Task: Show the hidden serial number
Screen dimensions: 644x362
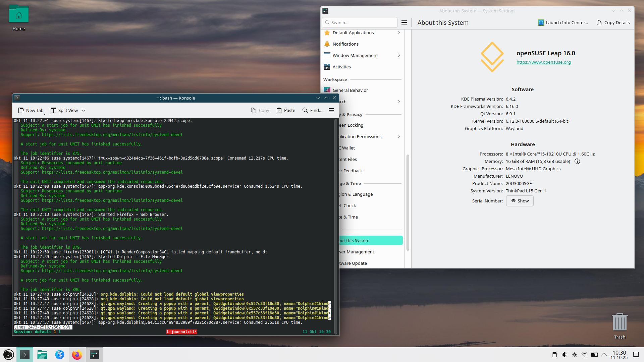Action: [520, 201]
